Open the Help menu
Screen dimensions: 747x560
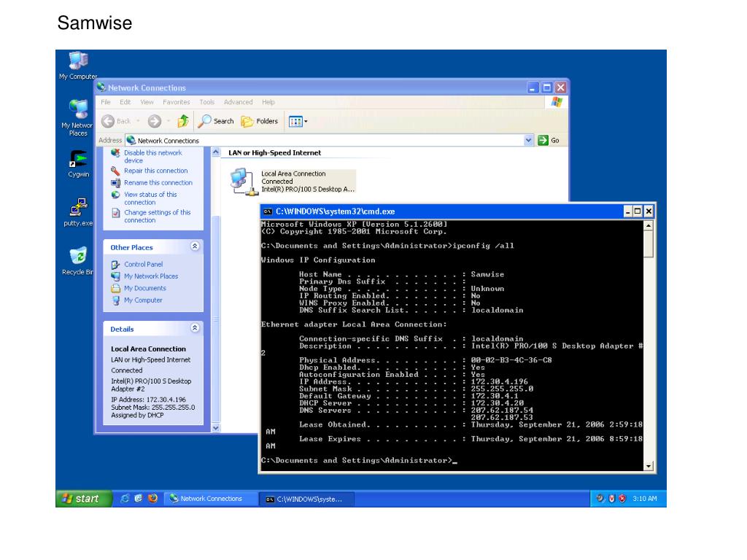point(268,102)
